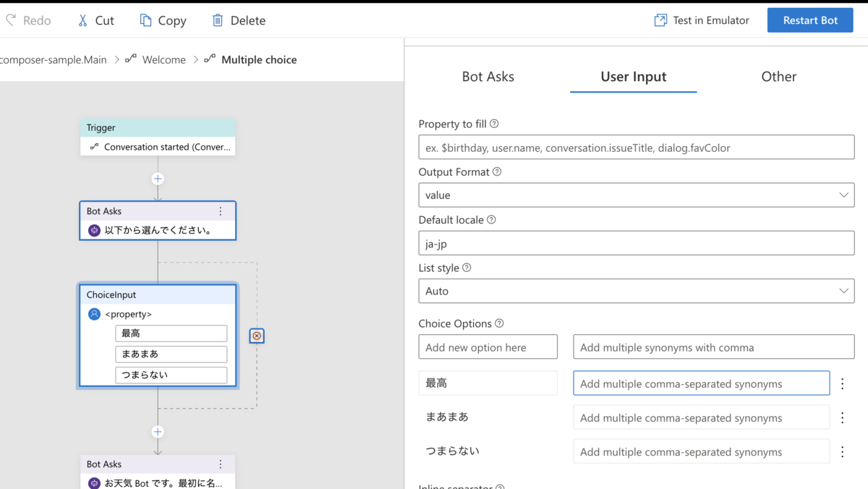This screenshot has width=868, height=489.
Task: Expand the Output Format dropdown
Action: (x=843, y=195)
